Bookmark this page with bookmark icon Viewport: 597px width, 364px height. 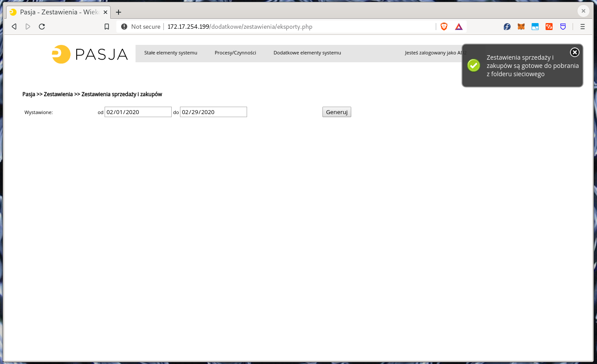107,27
